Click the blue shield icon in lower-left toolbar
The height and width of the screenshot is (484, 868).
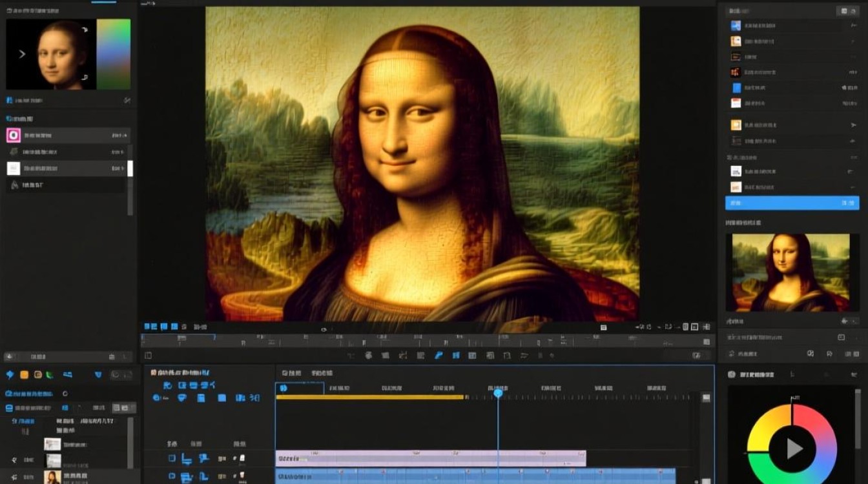coord(98,375)
